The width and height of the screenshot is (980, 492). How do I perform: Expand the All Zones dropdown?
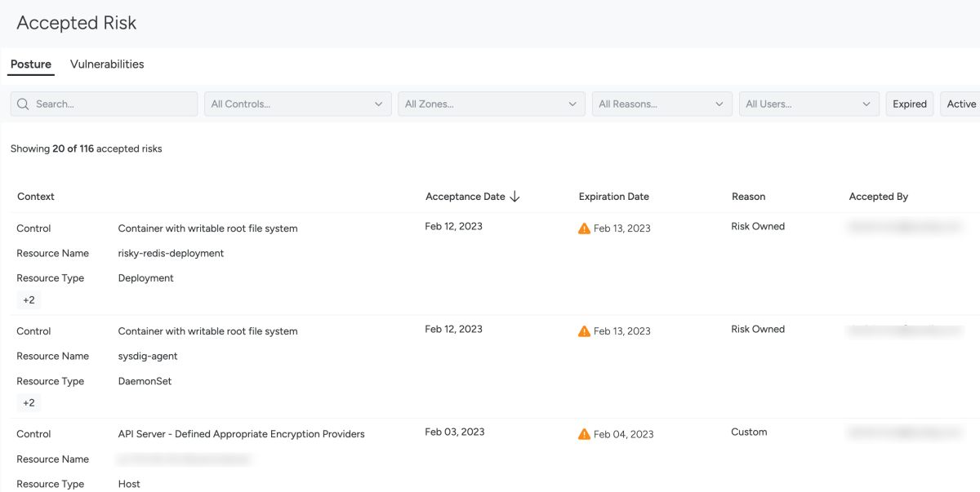pos(490,104)
